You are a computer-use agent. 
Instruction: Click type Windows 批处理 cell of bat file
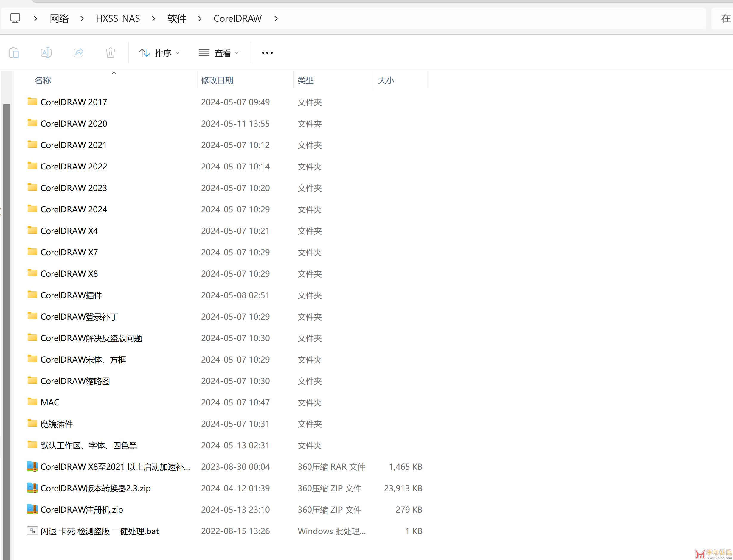point(331,531)
